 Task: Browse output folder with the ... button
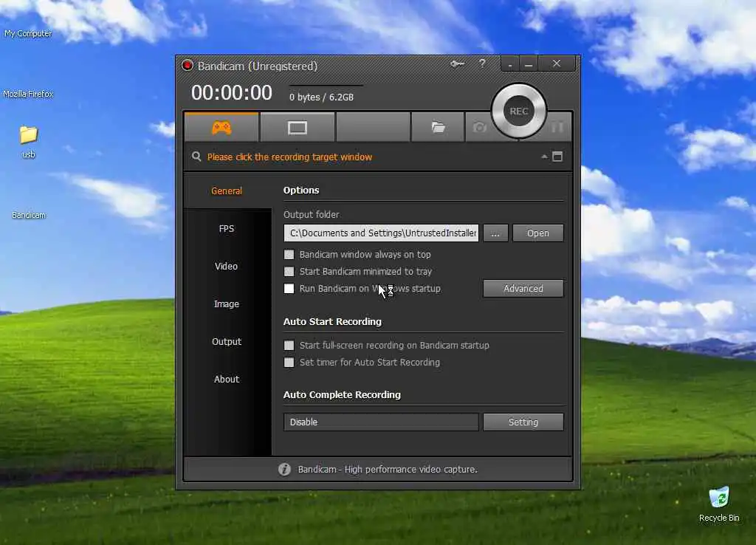tap(495, 233)
